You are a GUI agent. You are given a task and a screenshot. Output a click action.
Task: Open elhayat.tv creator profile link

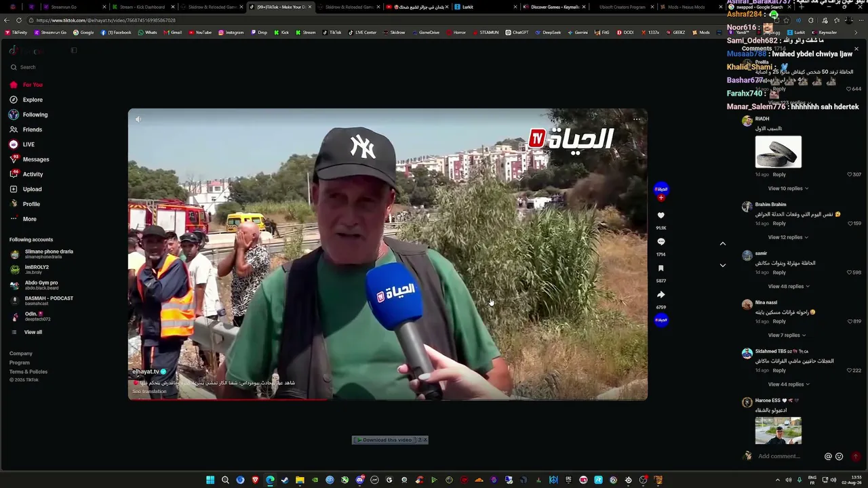[x=146, y=371]
